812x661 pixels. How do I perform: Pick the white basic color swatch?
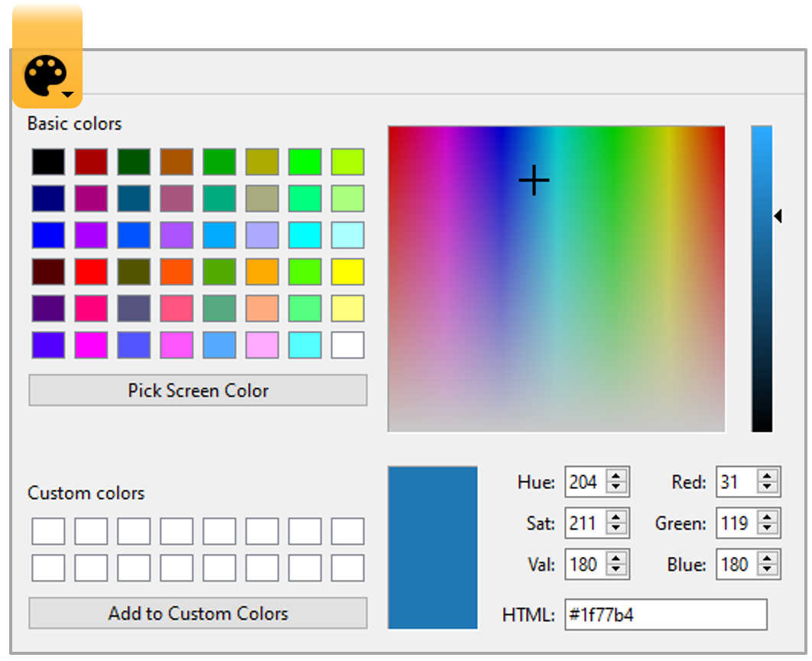[x=348, y=345]
